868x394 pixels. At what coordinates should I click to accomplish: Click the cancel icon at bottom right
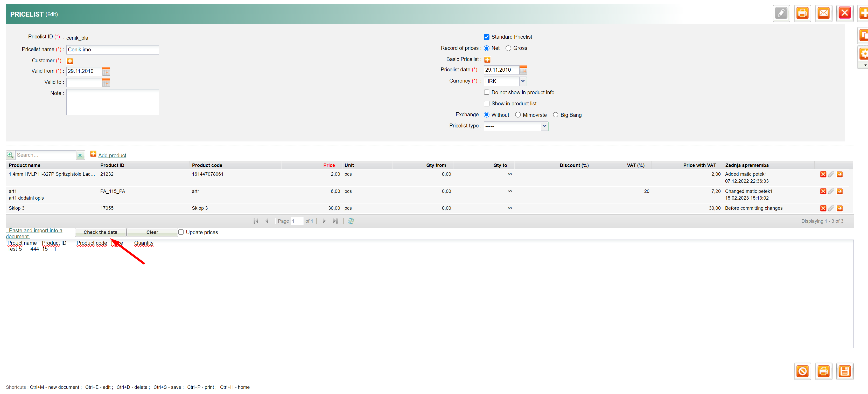pyautogui.click(x=802, y=371)
